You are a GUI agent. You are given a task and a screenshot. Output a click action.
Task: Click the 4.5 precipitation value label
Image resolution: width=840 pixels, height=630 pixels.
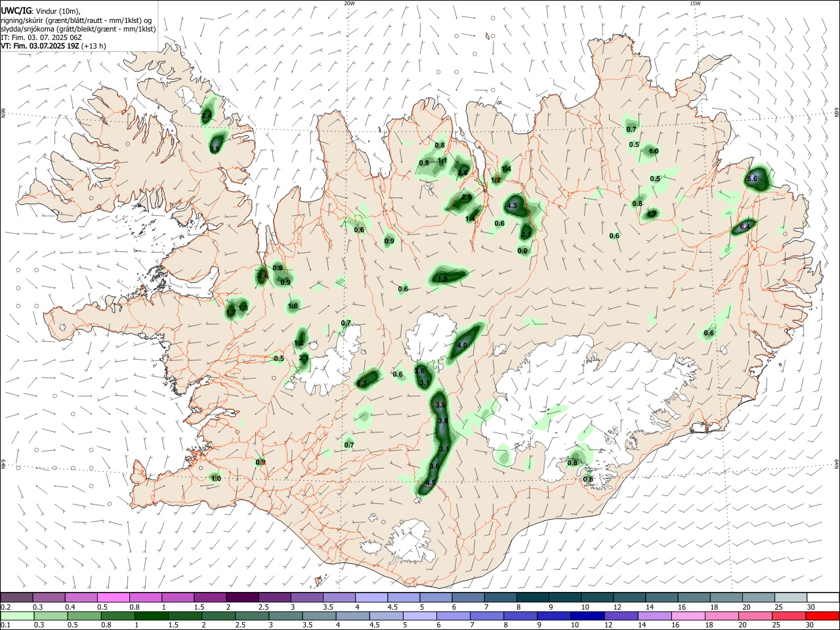[430, 482]
